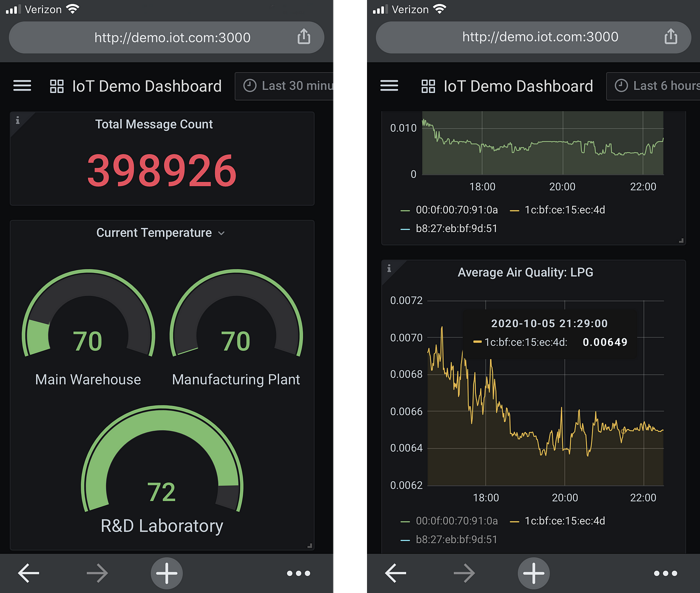This screenshot has width=700, height=593.
Task: Go back in right phone browser
Action: [395, 573]
